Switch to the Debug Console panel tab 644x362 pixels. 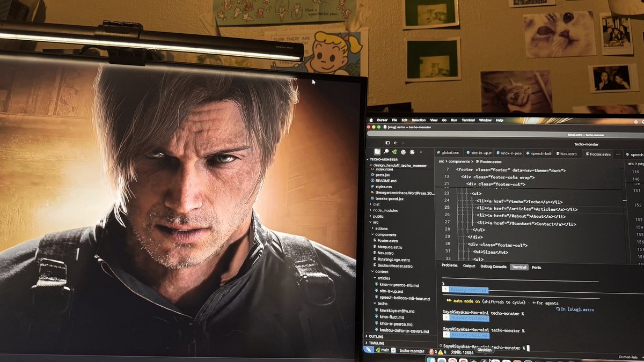click(x=493, y=267)
